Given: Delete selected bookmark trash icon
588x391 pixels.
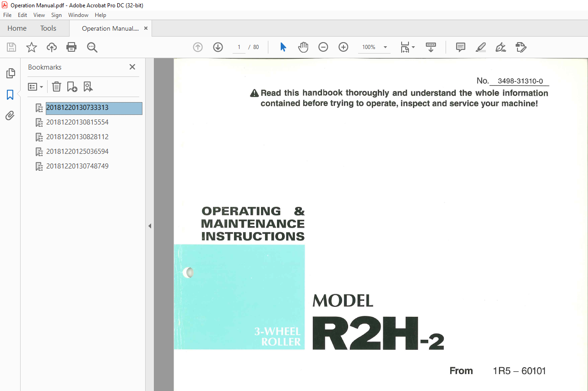Looking at the screenshot, I should coord(56,87).
